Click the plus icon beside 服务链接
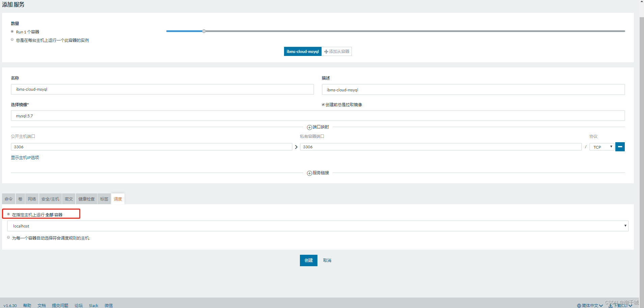 pyautogui.click(x=309, y=173)
